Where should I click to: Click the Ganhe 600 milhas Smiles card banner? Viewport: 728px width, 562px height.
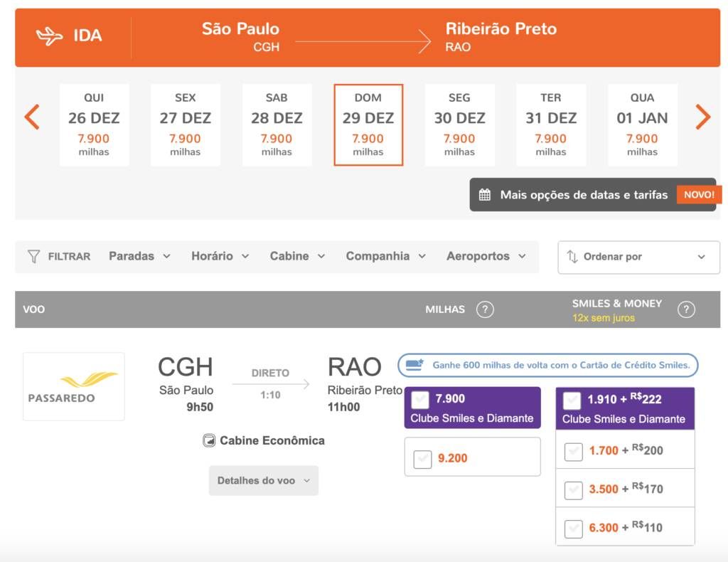pos(548,365)
